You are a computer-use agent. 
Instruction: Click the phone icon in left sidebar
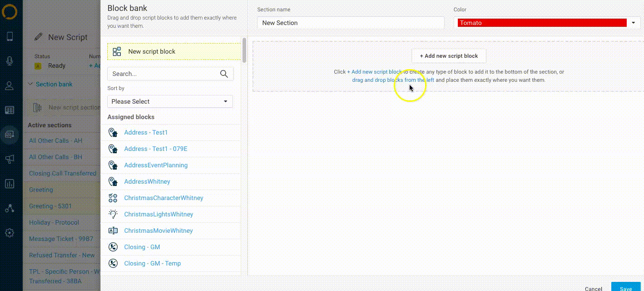[x=10, y=37]
